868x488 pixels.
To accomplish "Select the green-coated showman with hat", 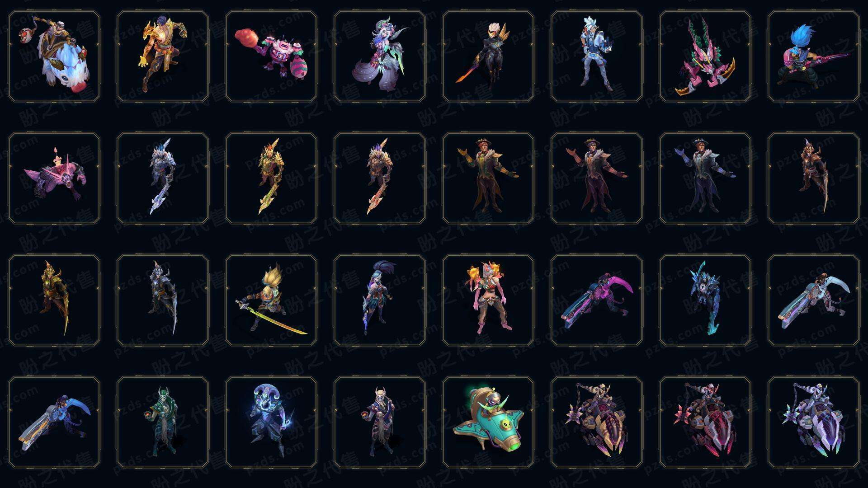I will point(488,178).
